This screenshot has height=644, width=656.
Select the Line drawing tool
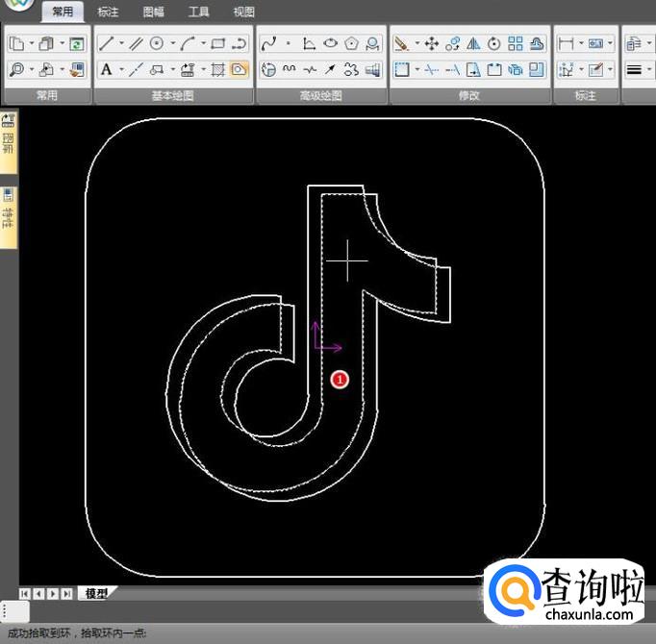[x=106, y=43]
